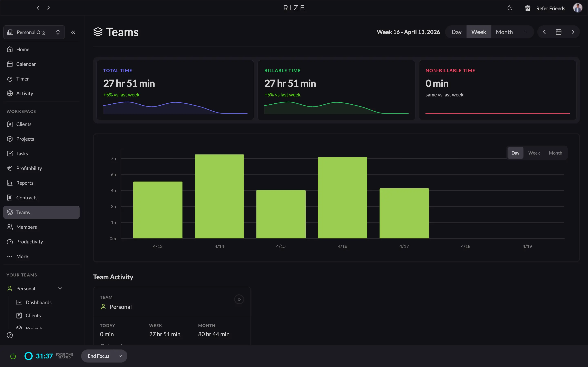Open Dashboards under Personal team
Screen dimensions: 588x367
tap(38, 302)
